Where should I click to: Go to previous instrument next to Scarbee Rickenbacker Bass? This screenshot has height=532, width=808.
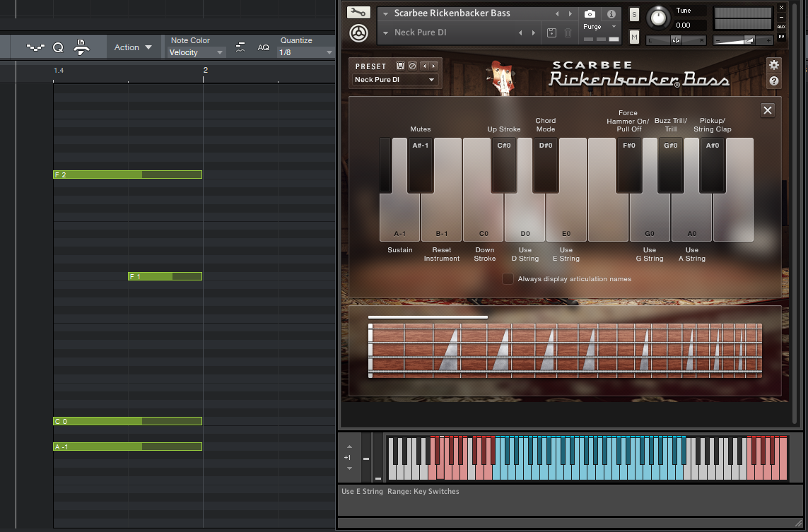557,14
